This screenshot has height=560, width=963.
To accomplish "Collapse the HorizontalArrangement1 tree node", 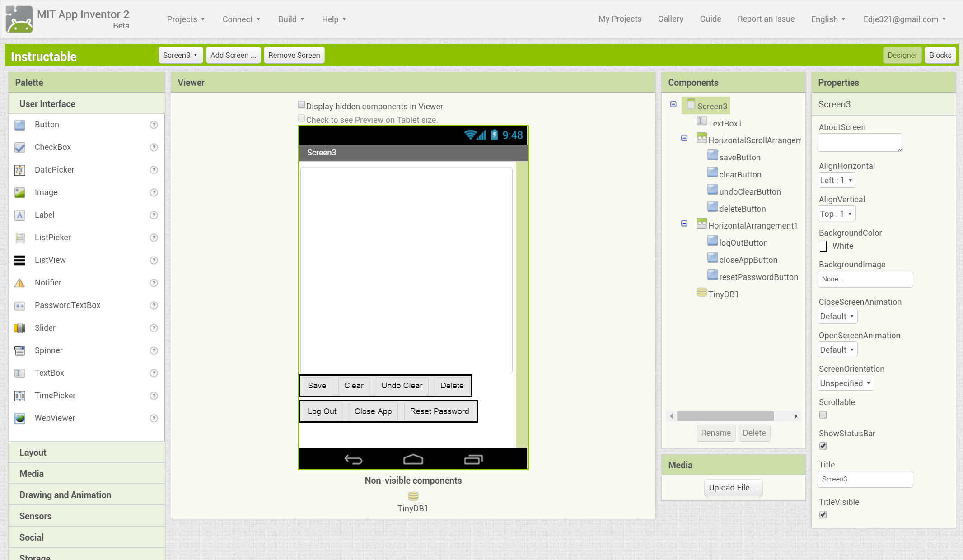I will [x=684, y=224].
